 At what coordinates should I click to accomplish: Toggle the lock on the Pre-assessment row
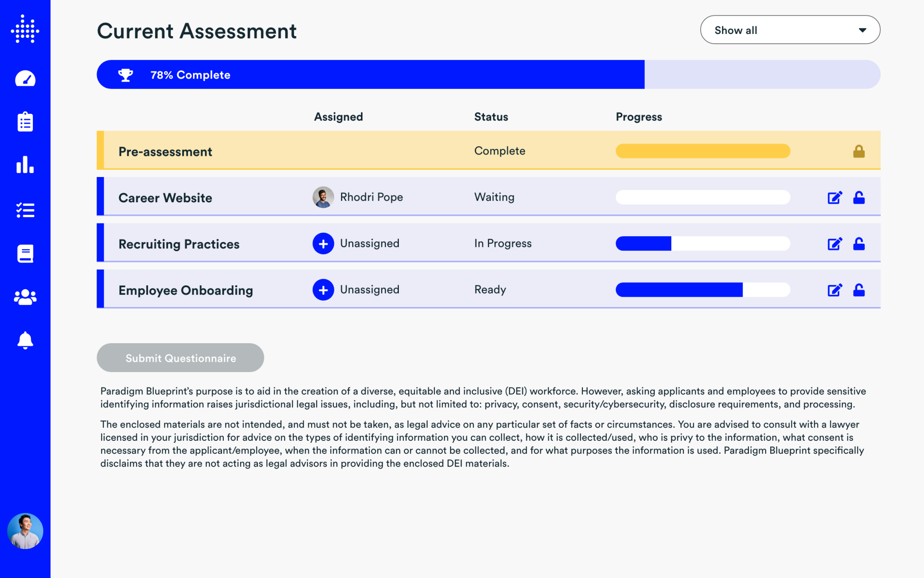(x=859, y=151)
